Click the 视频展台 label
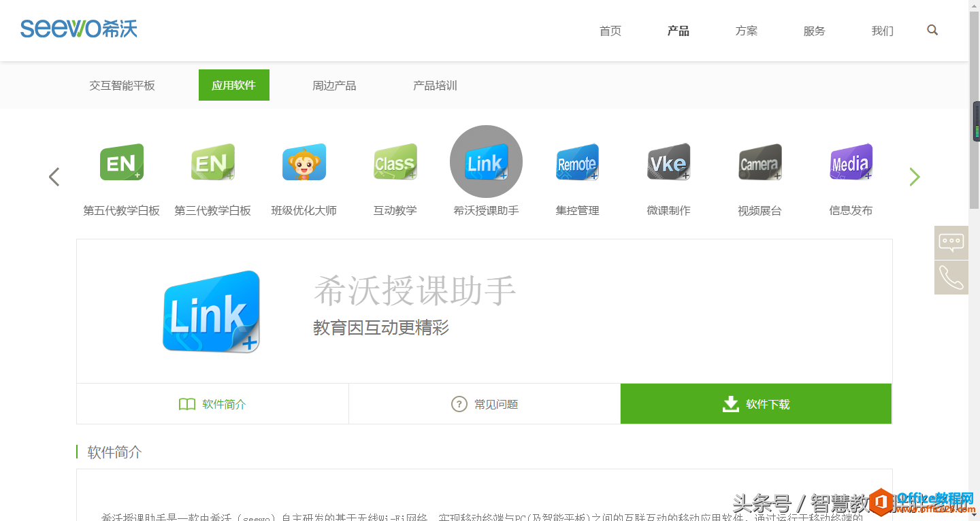Image resolution: width=980 pixels, height=521 pixels. coord(760,211)
